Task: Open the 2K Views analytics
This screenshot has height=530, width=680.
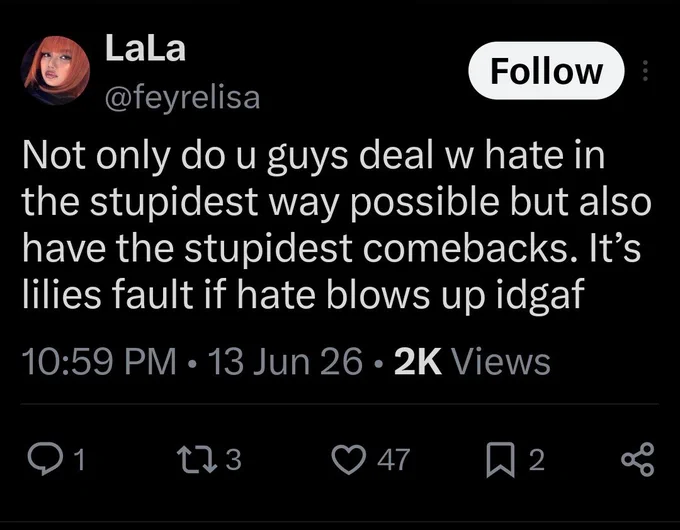Action: pyautogui.click(x=472, y=361)
